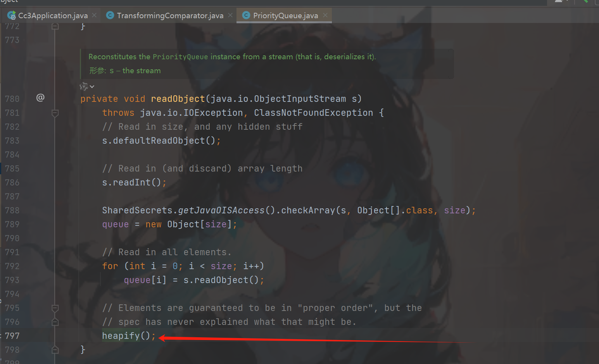Click 'new' keyword on line 789
The height and width of the screenshot is (364, 599).
[154, 224]
